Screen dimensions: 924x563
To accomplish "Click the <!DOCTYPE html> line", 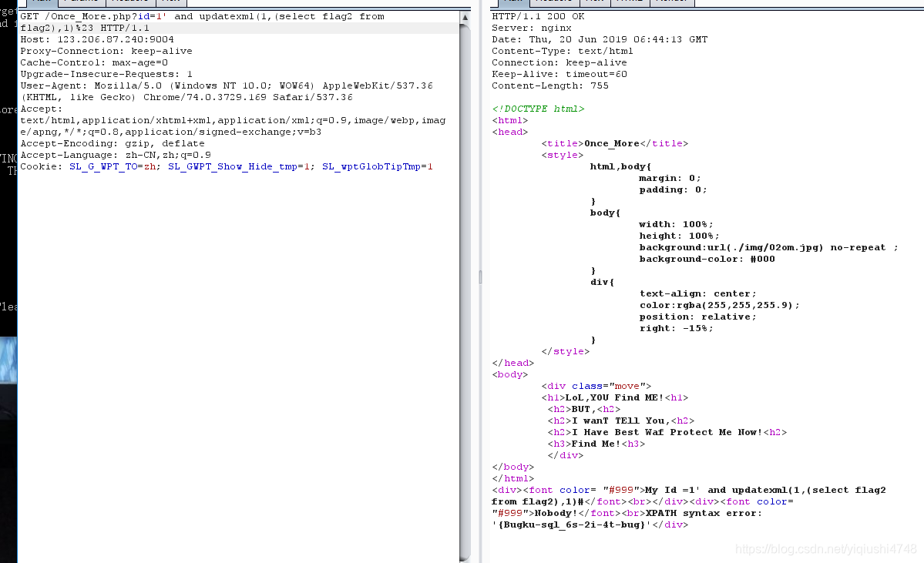I will (538, 109).
